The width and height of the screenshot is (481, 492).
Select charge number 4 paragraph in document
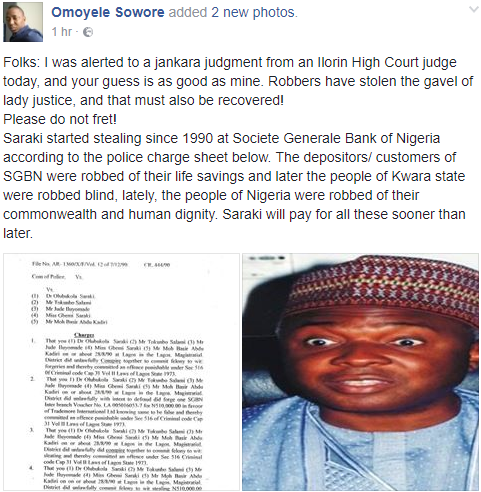pyautogui.click(x=117, y=478)
